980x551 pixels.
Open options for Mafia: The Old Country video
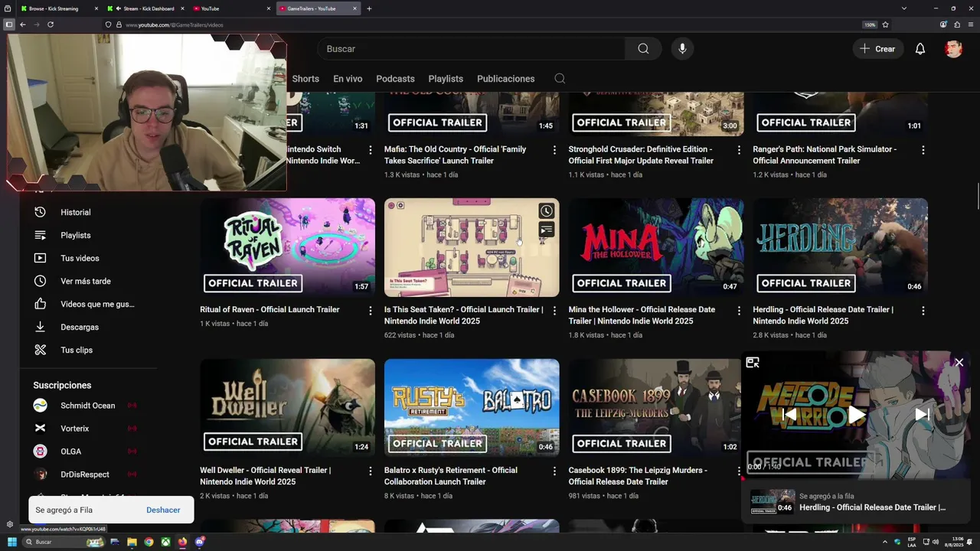(554, 150)
